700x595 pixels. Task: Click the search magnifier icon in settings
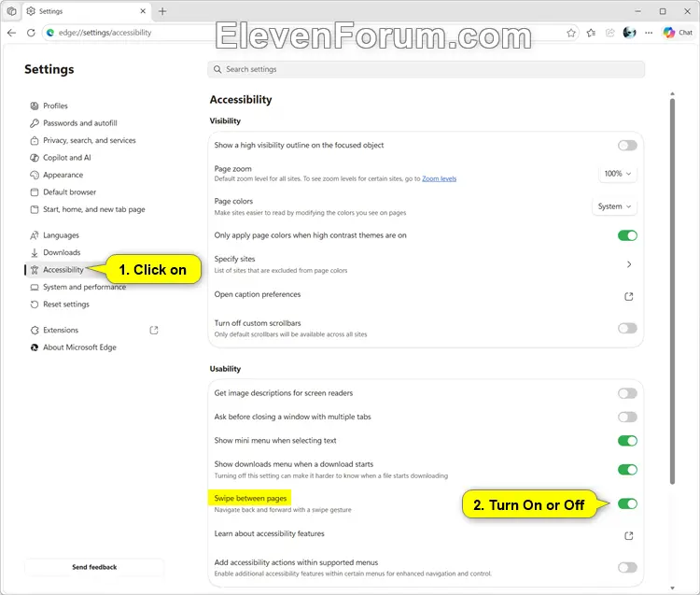(x=217, y=69)
